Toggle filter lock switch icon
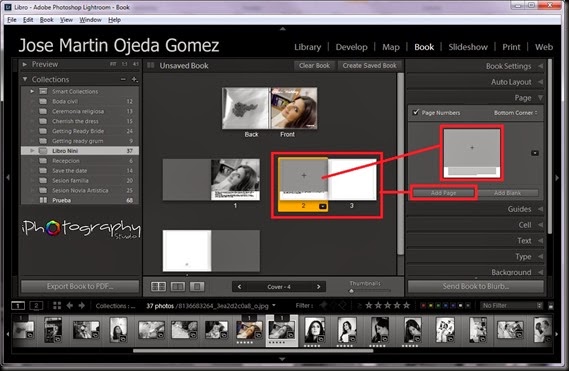Viewport: 569px width, 371px height. pyautogui.click(x=550, y=306)
